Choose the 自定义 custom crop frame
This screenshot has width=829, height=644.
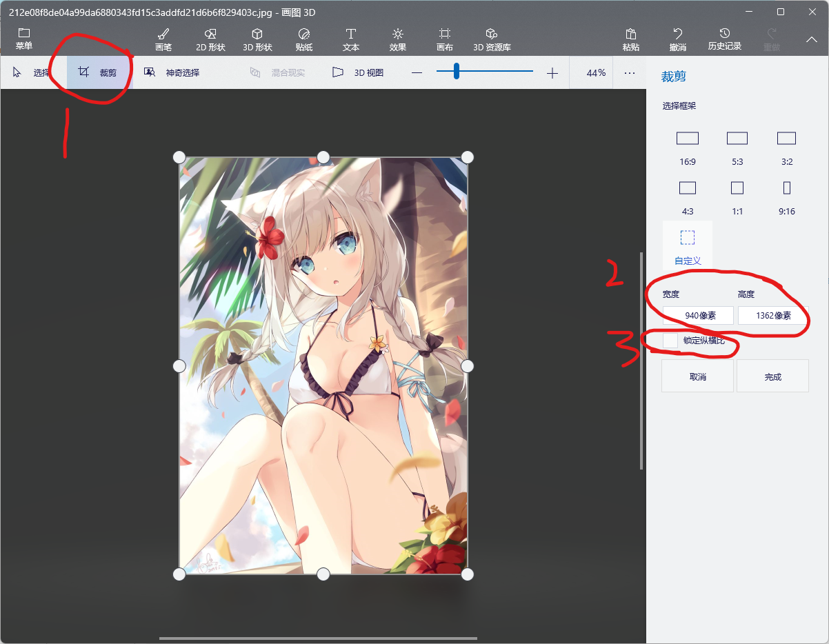(688, 246)
